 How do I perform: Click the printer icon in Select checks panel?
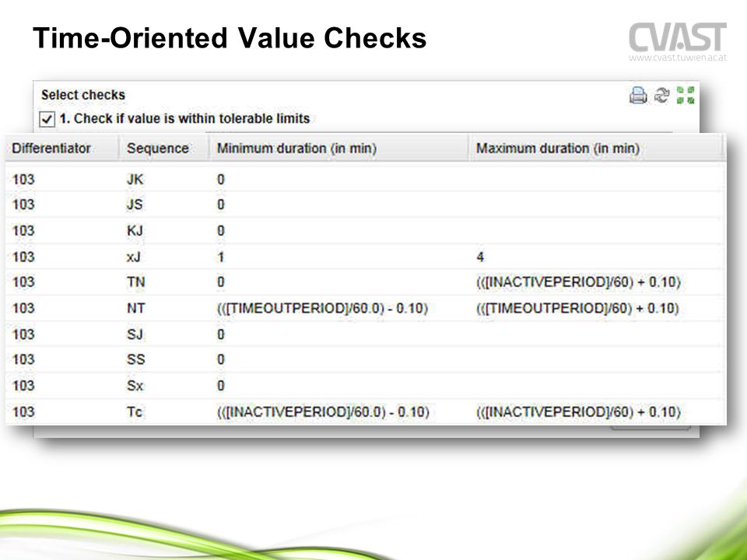click(x=638, y=95)
